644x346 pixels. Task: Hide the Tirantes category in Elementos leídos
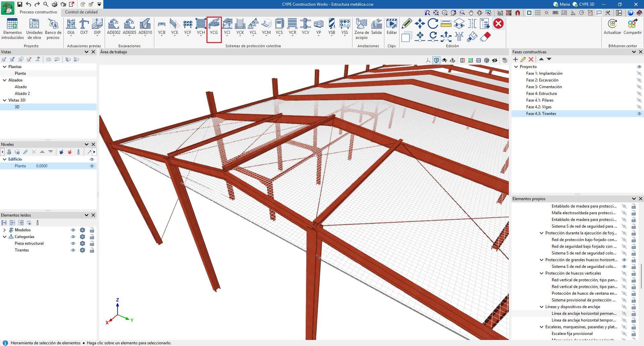(x=73, y=250)
